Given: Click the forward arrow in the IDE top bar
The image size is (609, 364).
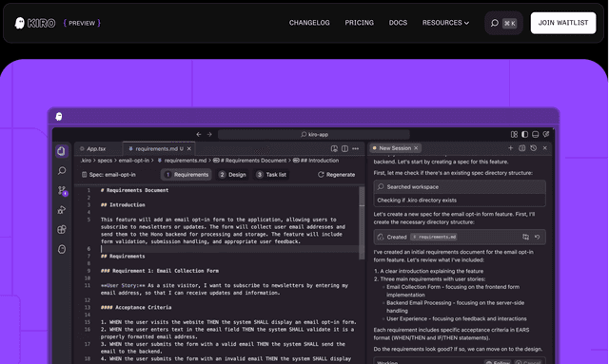Looking at the screenshot, I should coord(209,134).
